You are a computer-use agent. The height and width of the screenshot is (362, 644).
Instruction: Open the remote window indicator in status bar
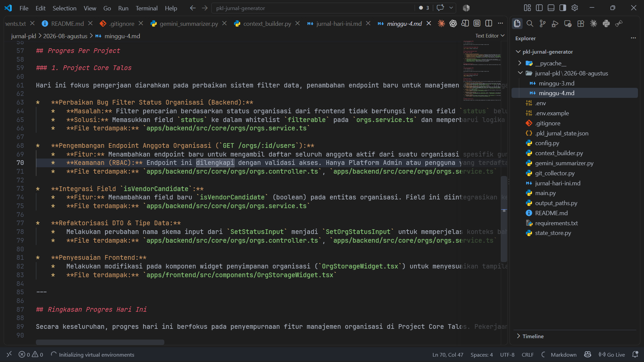(9, 354)
